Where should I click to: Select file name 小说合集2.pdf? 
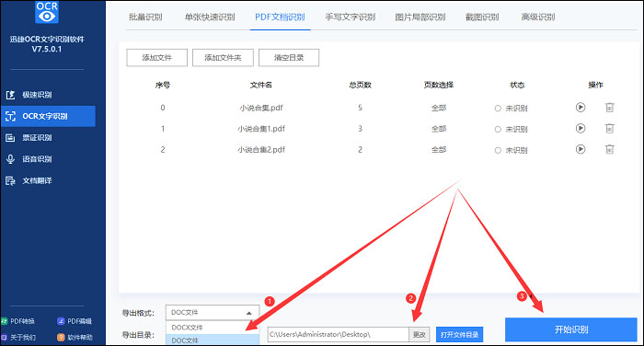click(x=261, y=150)
